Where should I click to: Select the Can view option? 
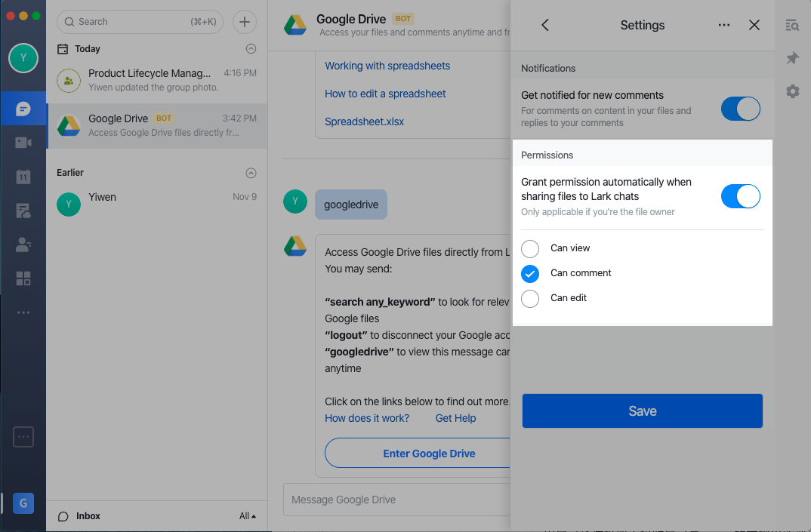click(x=530, y=248)
